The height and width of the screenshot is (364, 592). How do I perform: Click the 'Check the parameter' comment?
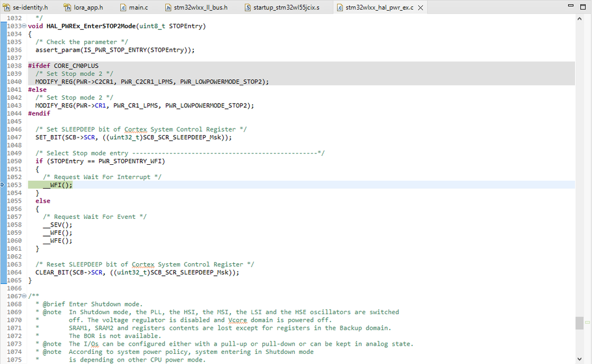(81, 42)
